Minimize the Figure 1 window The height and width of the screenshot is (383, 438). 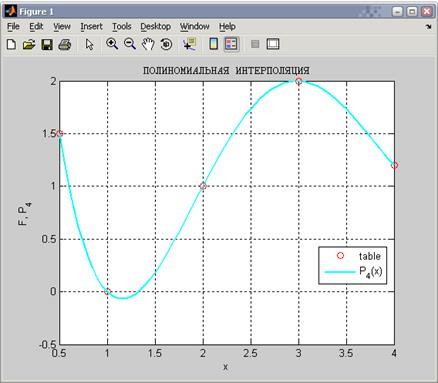(x=397, y=12)
